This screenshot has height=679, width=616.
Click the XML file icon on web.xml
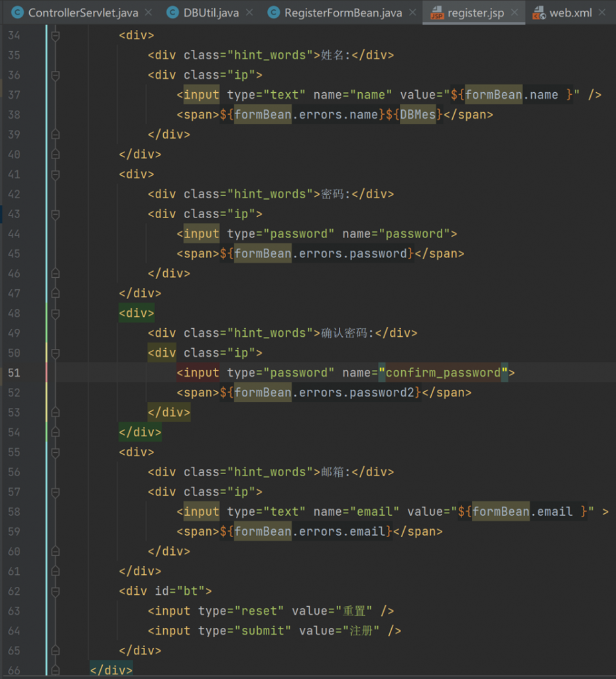[539, 13]
